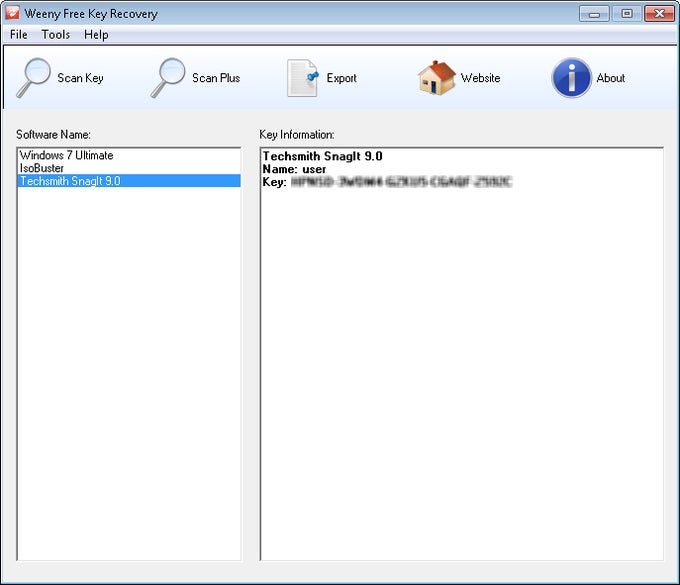Click the Scan Plus label text
Screen dimensions: 680x585
pyautogui.click(x=216, y=78)
